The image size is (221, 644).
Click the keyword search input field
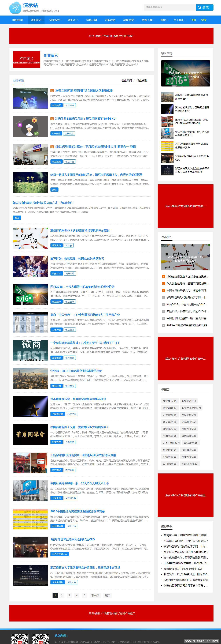tap(170, 7)
